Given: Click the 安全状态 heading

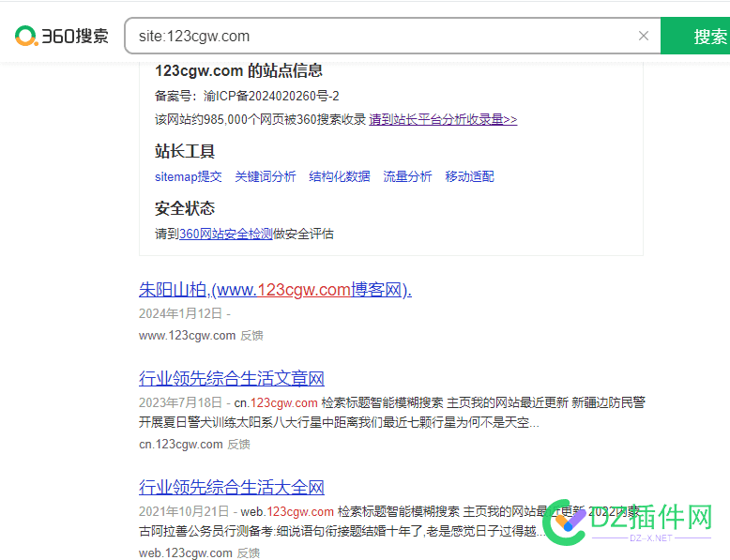Looking at the screenshot, I should [185, 208].
